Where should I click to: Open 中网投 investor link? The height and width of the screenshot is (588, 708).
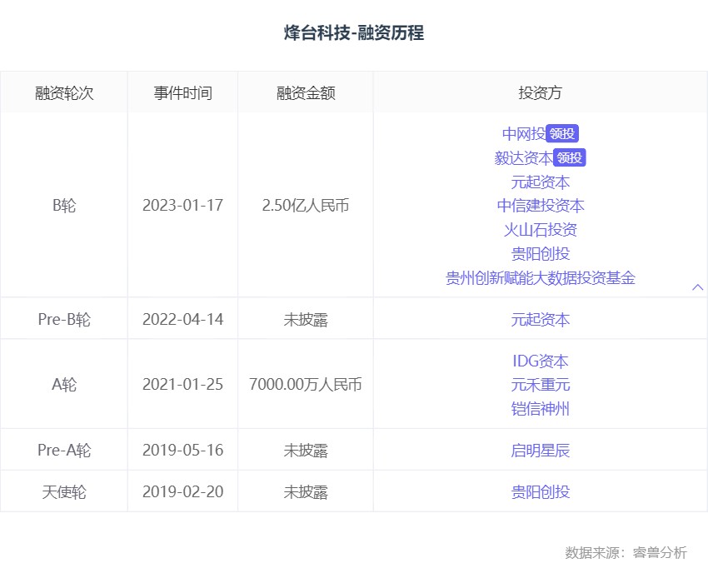click(x=524, y=134)
